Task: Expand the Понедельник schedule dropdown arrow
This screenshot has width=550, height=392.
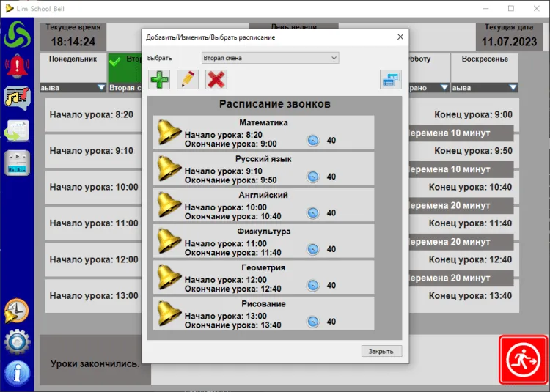Action: pyautogui.click(x=101, y=88)
